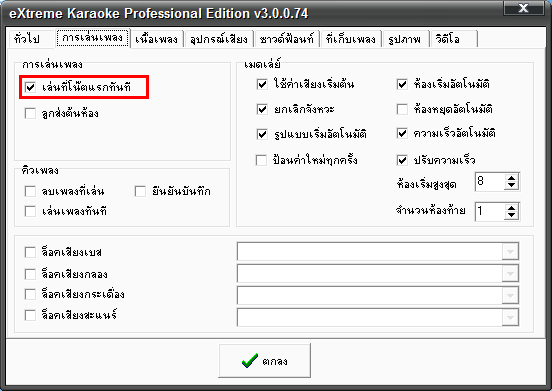Increase ห้องเริ่มสูงสุด with up arrow
The width and height of the screenshot is (552, 391).
tap(512, 178)
